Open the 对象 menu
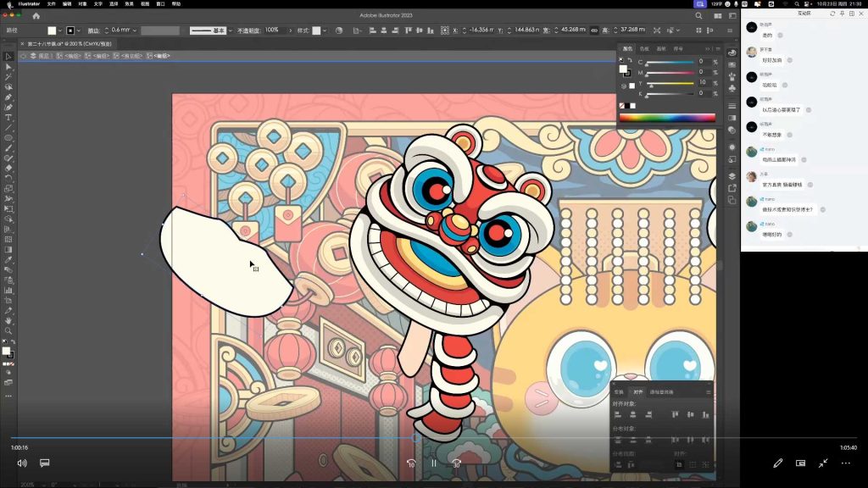The width and height of the screenshot is (868, 488). (82, 4)
